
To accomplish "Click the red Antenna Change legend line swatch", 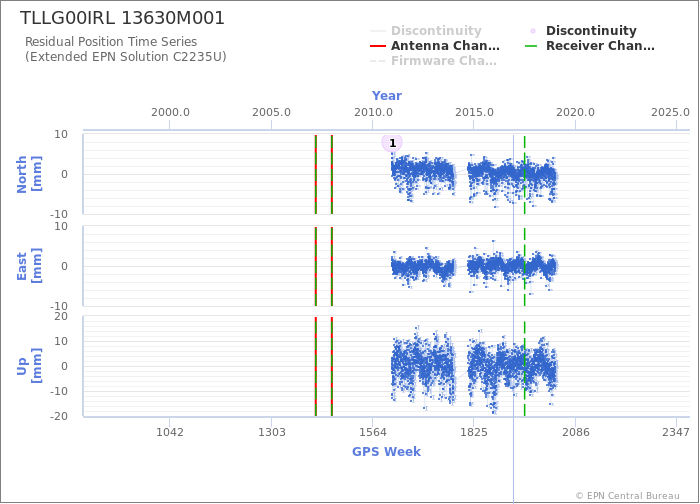I will pyautogui.click(x=378, y=46).
